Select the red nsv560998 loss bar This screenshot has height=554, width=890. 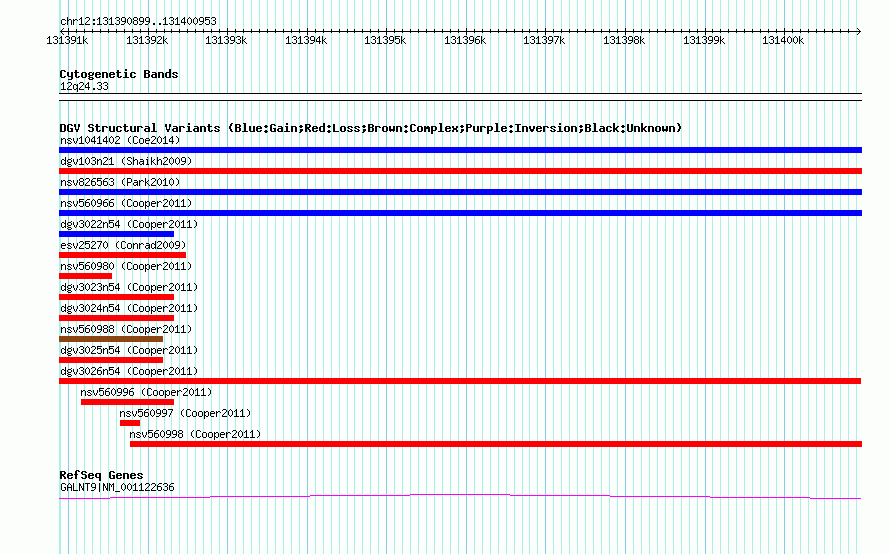point(496,444)
